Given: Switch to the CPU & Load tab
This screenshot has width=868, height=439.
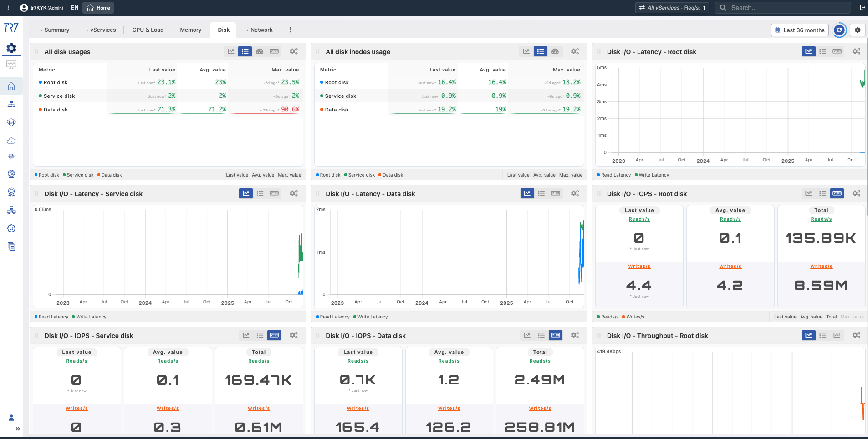Looking at the screenshot, I should (x=148, y=30).
